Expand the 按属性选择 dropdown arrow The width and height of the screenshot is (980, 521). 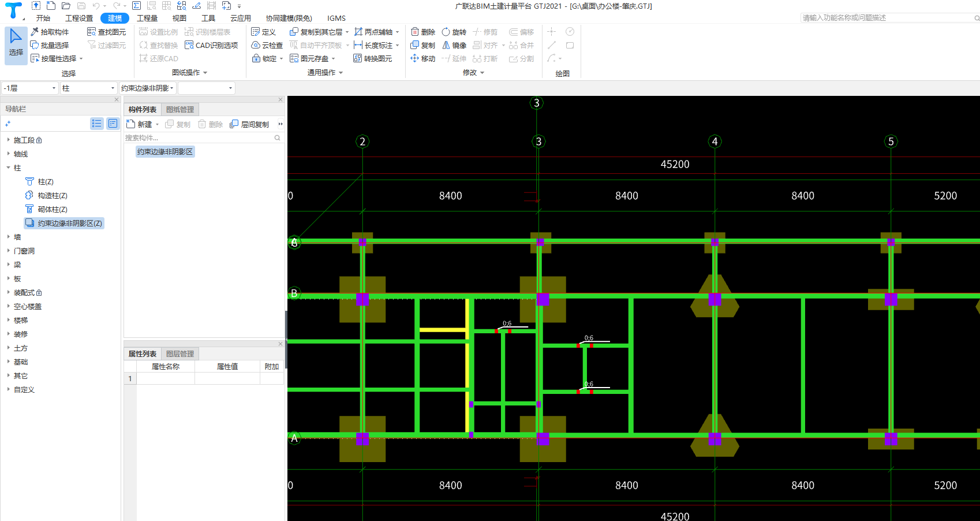tap(81, 58)
